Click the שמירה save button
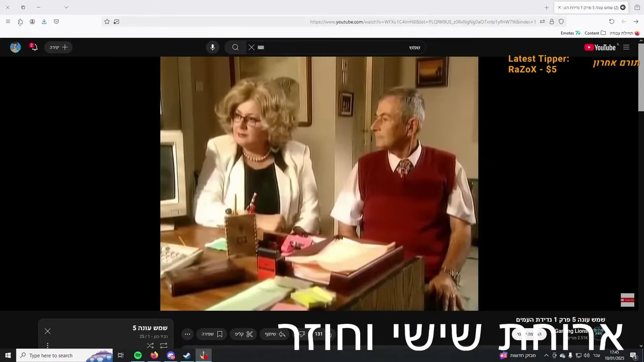Image resolution: width=644 pixels, height=362 pixels. click(x=212, y=334)
